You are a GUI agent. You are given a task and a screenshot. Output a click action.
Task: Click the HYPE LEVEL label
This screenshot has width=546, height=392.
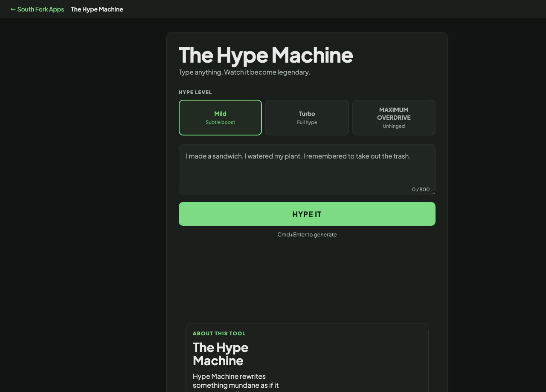pyautogui.click(x=195, y=92)
